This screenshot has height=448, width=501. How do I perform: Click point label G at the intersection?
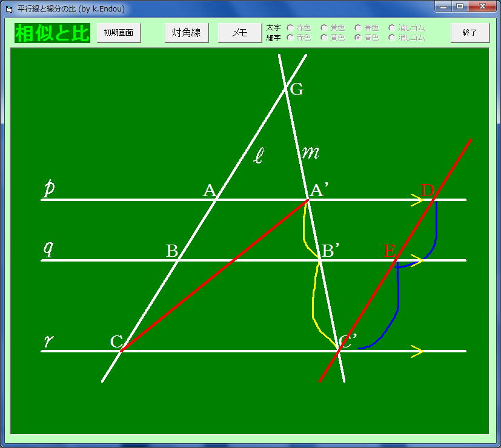[x=296, y=90]
